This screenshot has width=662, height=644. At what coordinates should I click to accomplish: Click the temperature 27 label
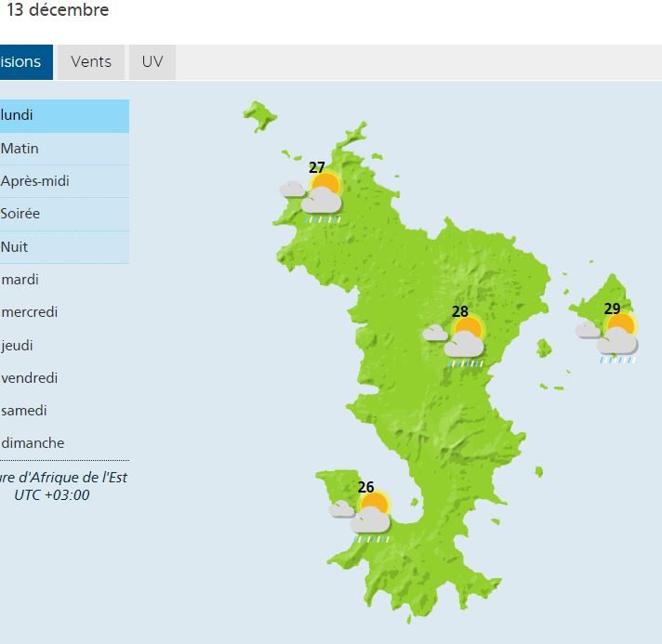point(317,167)
